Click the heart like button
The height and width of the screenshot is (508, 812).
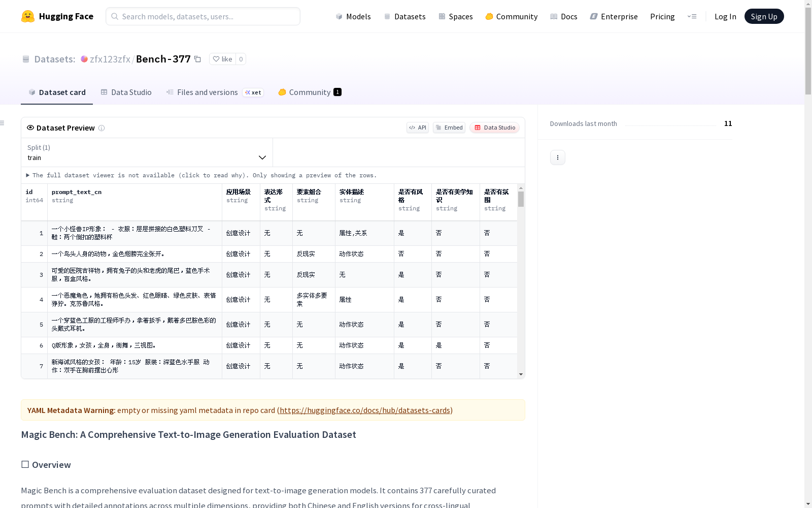pyautogui.click(x=222, y=59)
